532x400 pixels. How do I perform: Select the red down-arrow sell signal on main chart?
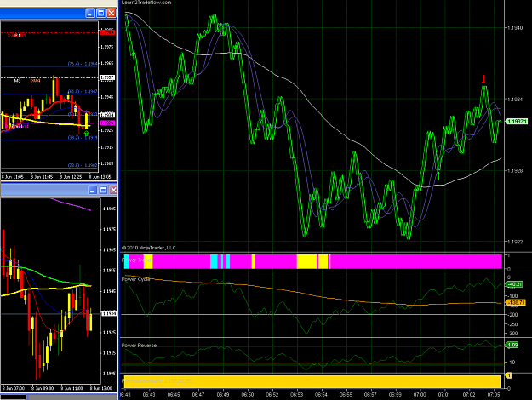tap(483, 79)
